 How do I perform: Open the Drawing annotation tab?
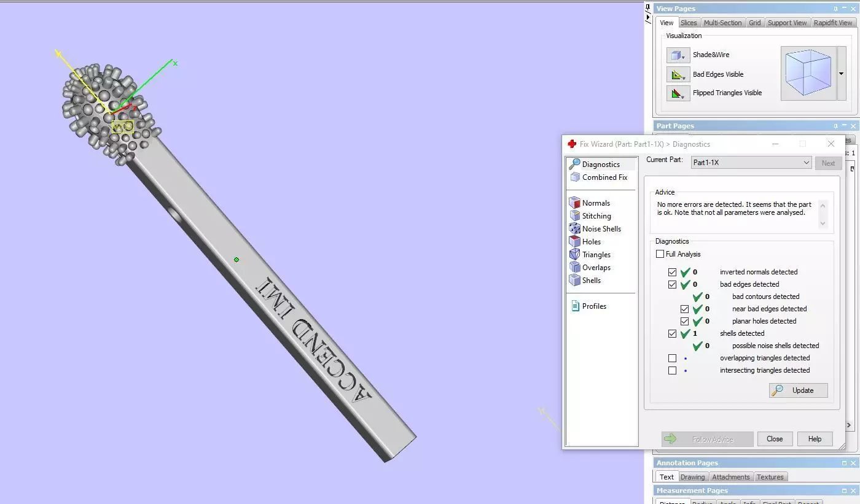click(692, 477)
